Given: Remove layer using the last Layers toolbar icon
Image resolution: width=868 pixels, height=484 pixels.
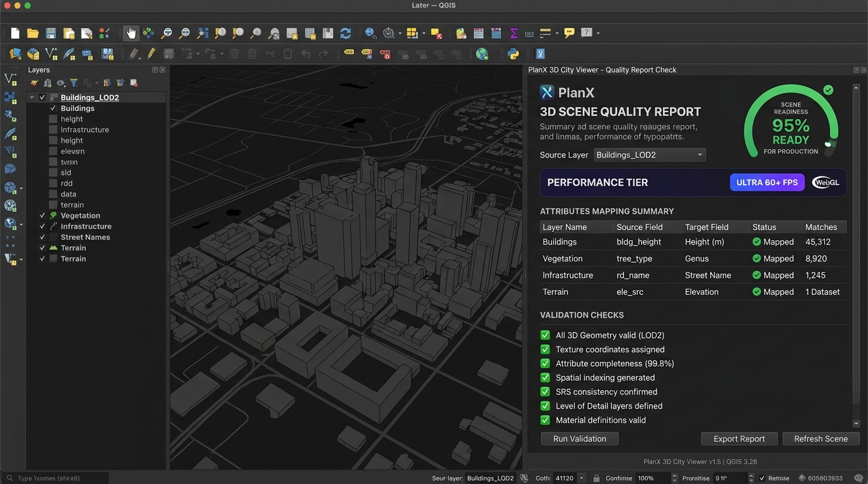Looking at the screenshot, I should [x=134, y=83].
